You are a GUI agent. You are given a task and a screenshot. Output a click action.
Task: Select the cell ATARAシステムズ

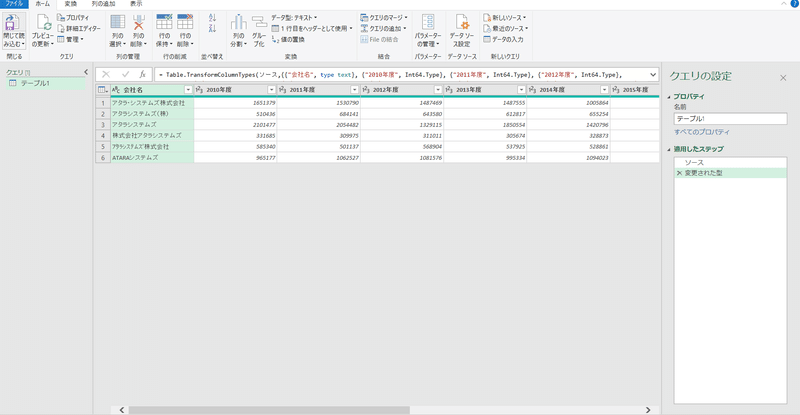152,158
